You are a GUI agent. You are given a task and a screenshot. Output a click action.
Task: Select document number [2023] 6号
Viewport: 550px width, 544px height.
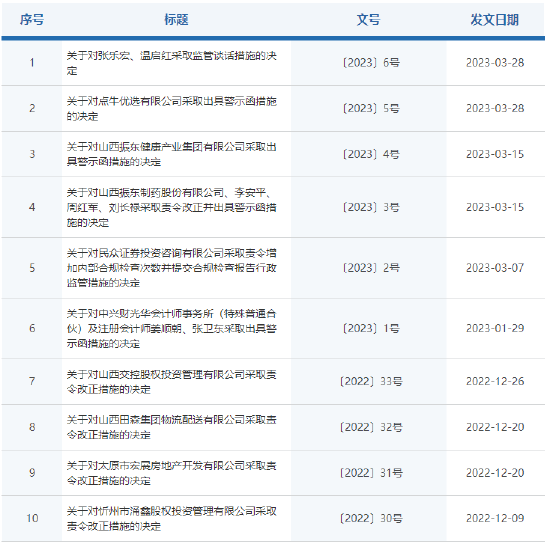point(371,63)
